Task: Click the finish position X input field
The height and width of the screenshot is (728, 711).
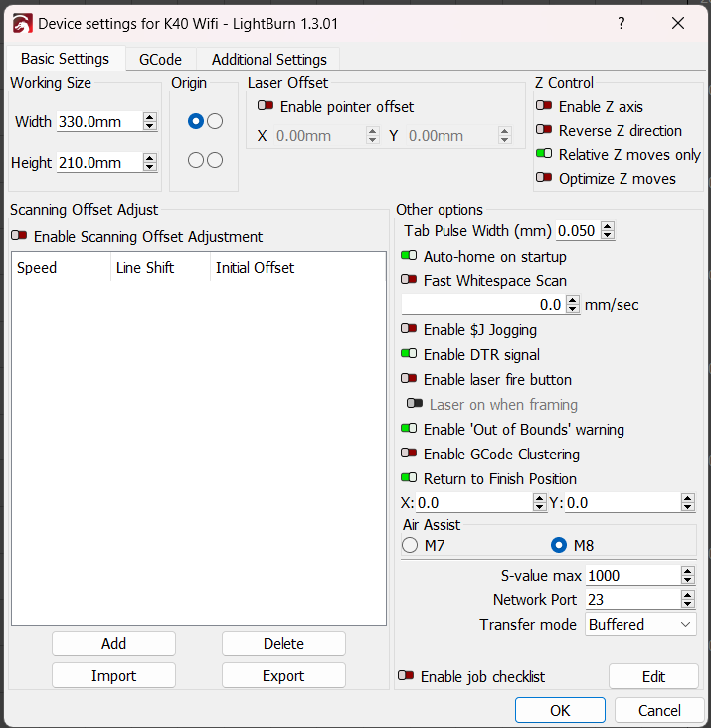Action: click(x=474, y=503)
